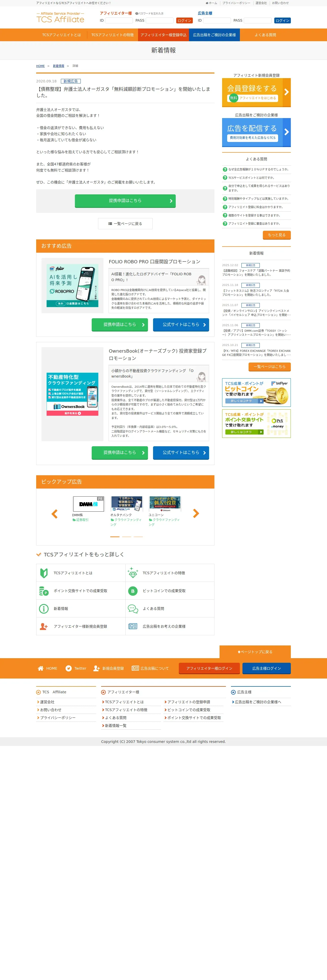Focus the advertiser ID input field
This screenshot has width=327, height=980.
[217, 21]
